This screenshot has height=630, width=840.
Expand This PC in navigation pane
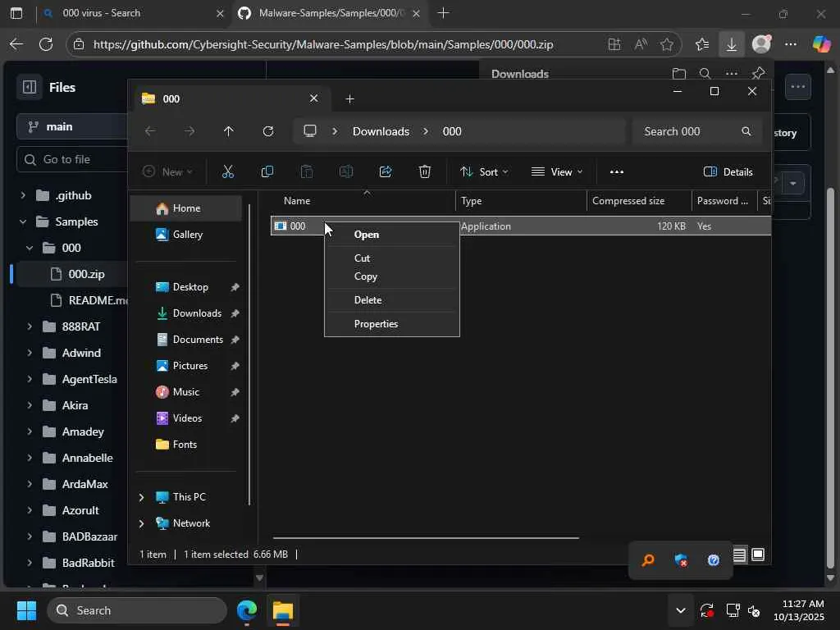(x=141, y=497)
